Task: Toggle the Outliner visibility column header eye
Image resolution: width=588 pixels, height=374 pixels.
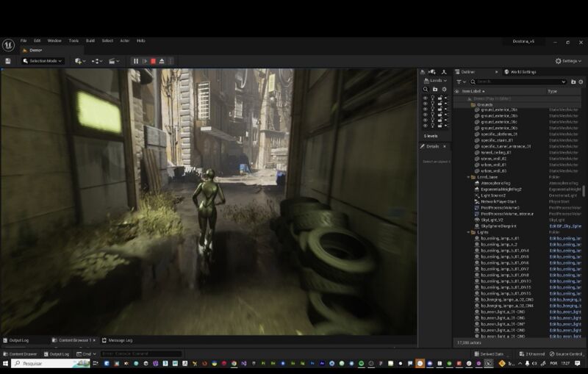Action: coord(456,91)
